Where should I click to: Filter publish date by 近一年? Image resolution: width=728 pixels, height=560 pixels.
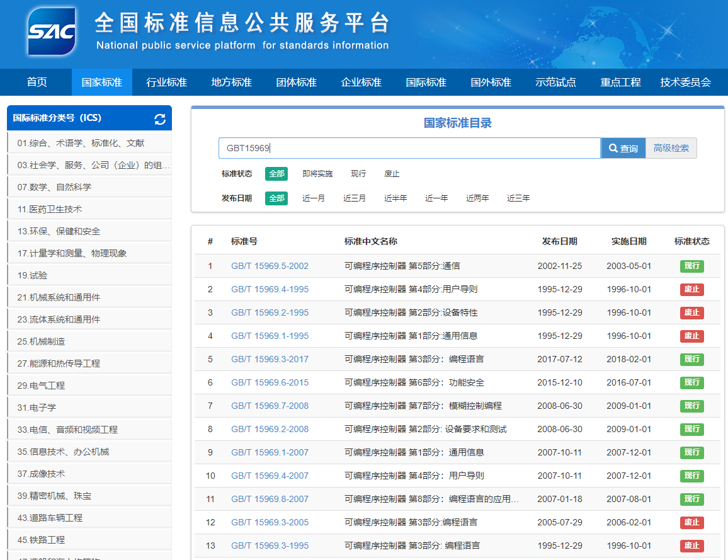[436, 198]
